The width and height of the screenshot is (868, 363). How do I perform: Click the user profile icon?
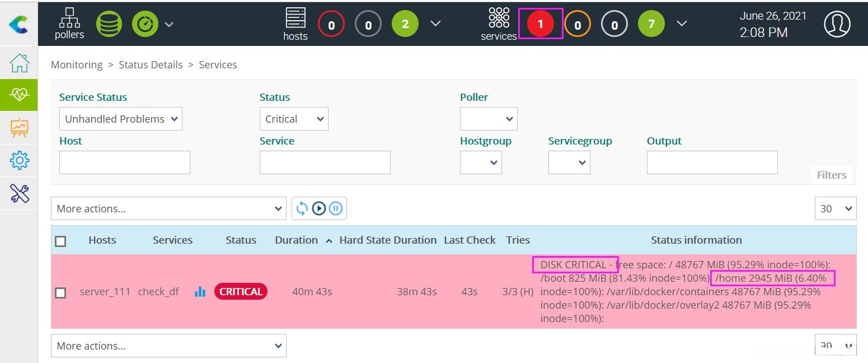tap(837, 24)
